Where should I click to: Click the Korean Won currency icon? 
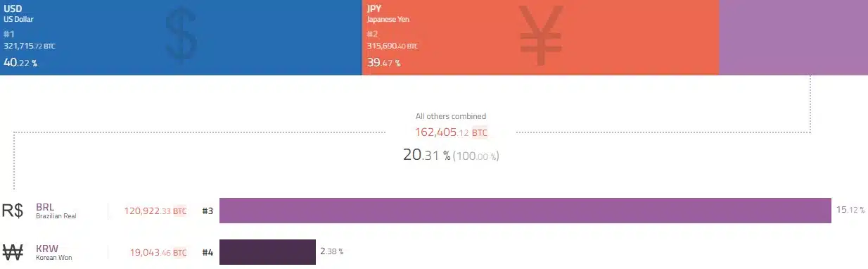coord(13,252)
